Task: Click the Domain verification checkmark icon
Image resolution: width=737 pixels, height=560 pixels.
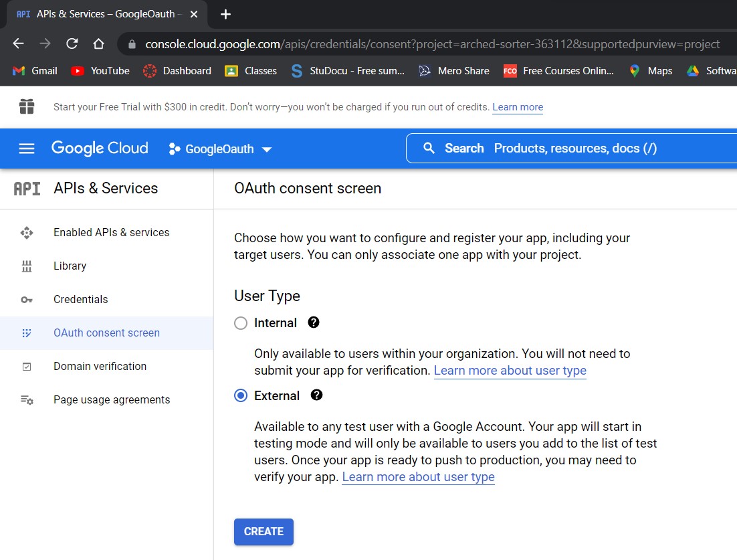Action: point(27,366)
